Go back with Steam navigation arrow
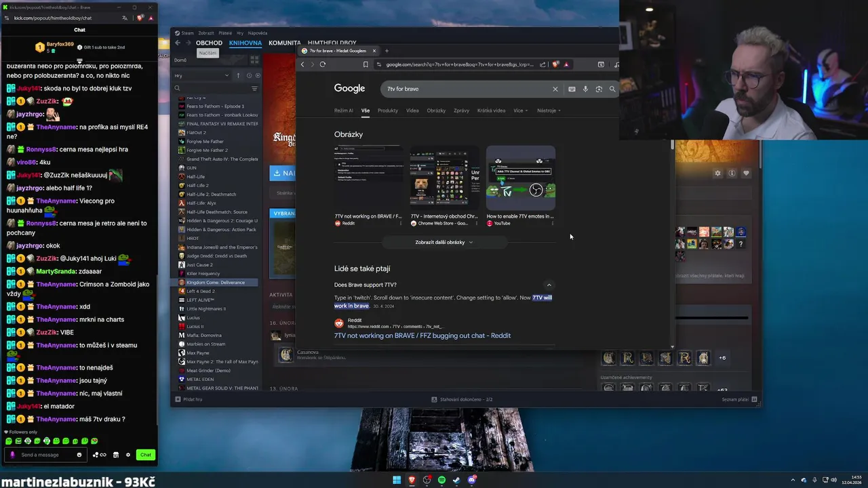This screenshot has width=868, height=488. 178,43
